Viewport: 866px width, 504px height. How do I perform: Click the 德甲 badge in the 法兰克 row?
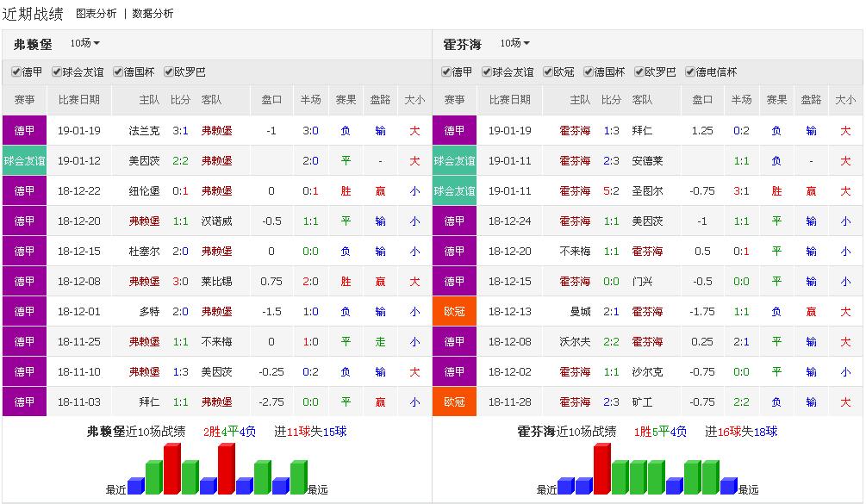pyautogui.click(x=24, y=130)
